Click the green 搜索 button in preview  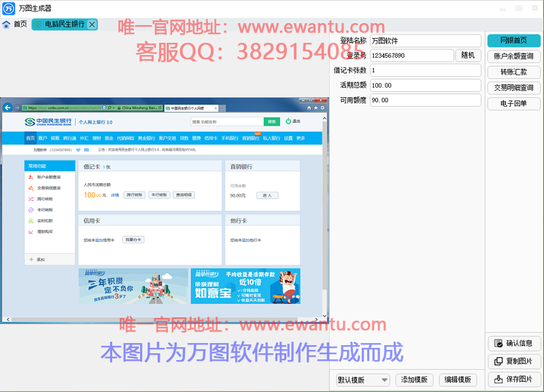click(x=271, y=122)
